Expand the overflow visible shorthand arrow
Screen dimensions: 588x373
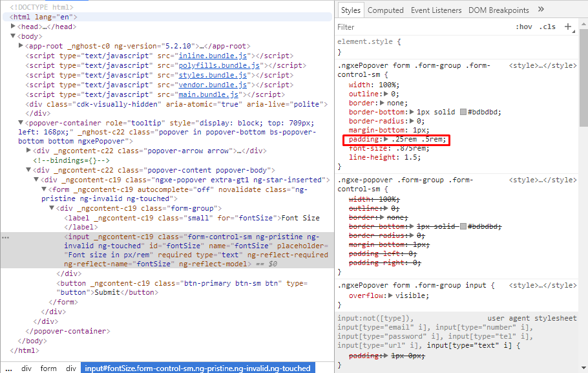[x=390, y=295]
